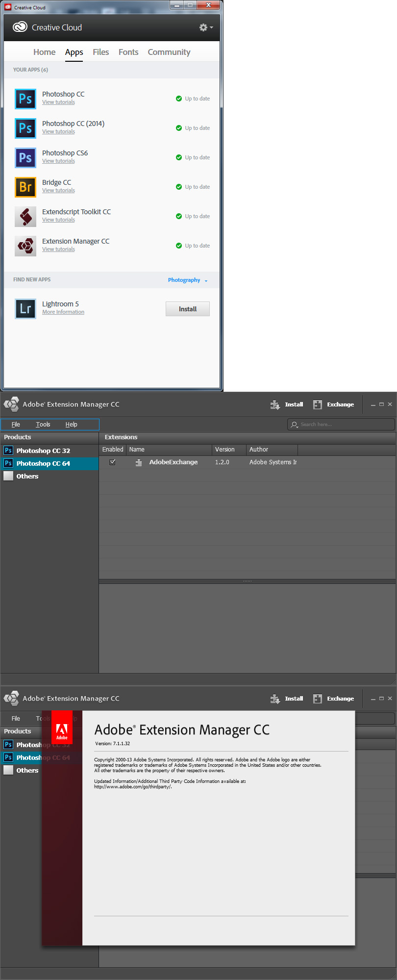
Task: Sort extensions by Enabled column header
Action: click(x=113, y=450)
